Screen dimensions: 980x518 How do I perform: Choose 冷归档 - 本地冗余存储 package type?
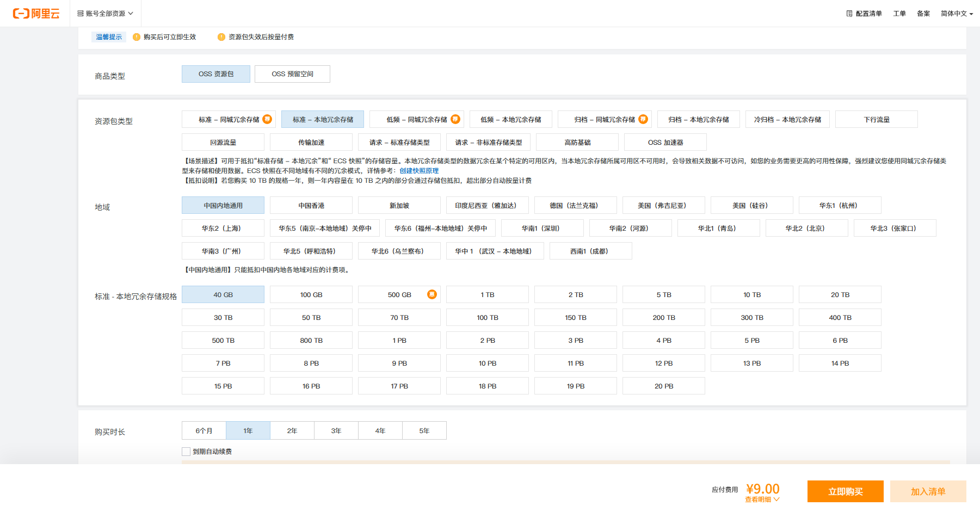tap(787, 119)
